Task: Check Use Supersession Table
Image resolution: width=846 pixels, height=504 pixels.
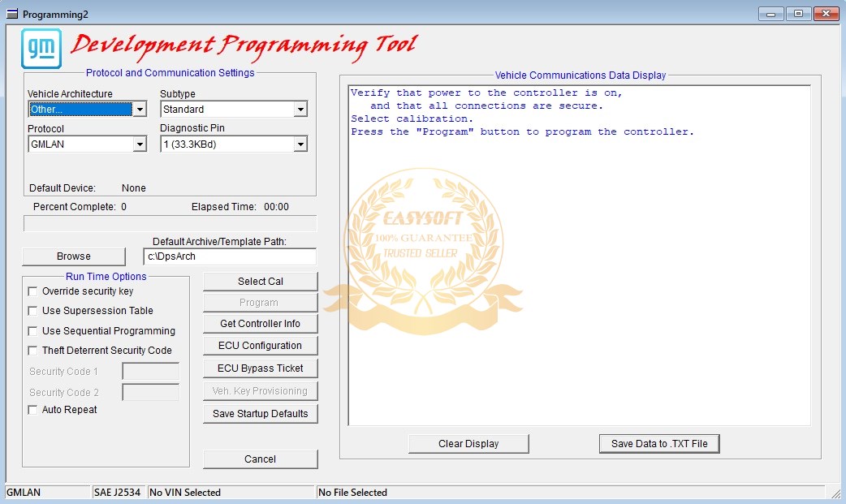Action: [32, 311]
